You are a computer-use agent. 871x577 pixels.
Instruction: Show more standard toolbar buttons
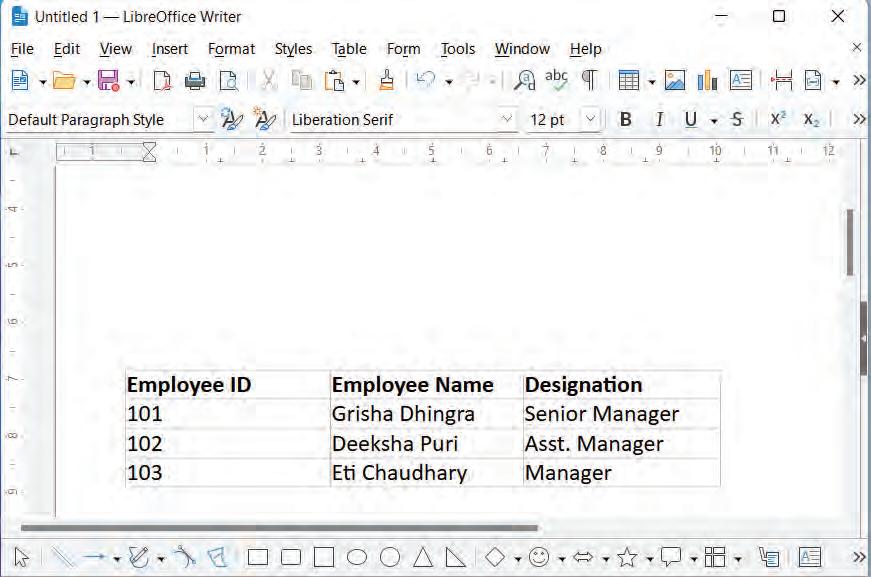tap(859, 81)
